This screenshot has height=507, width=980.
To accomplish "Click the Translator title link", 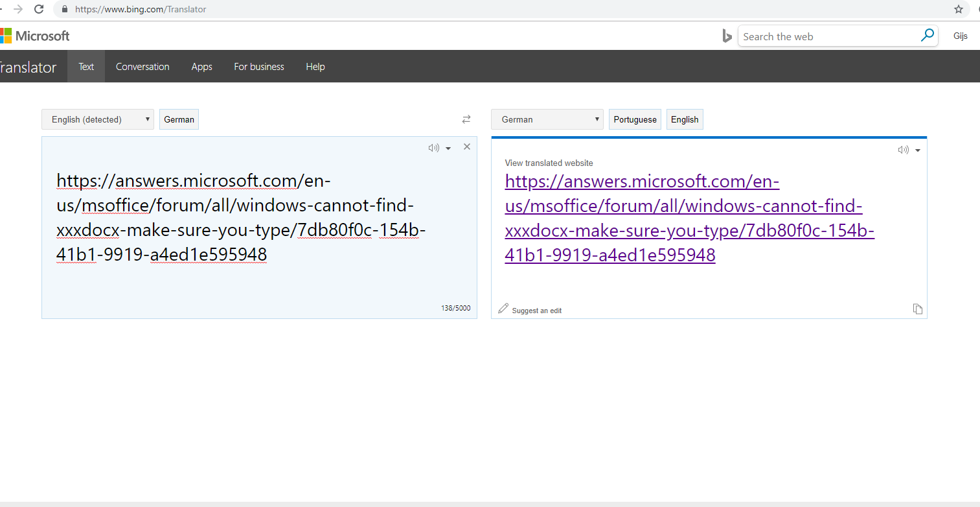I will 28,67.
